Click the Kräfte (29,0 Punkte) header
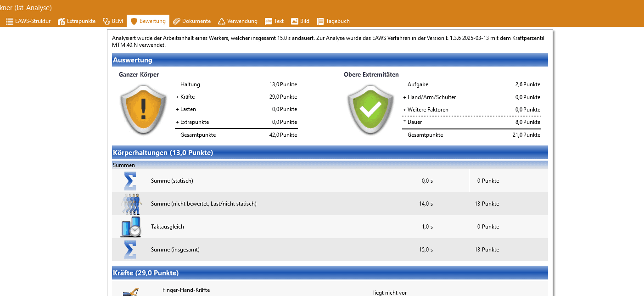 pos(330,273)
